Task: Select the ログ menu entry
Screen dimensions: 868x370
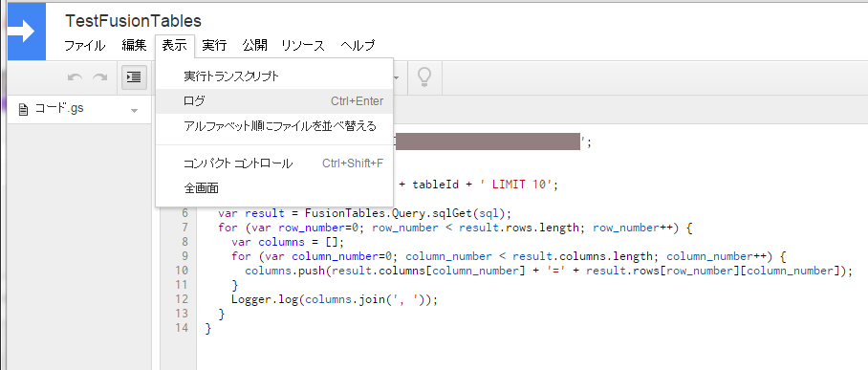Action: click(274, 101)
